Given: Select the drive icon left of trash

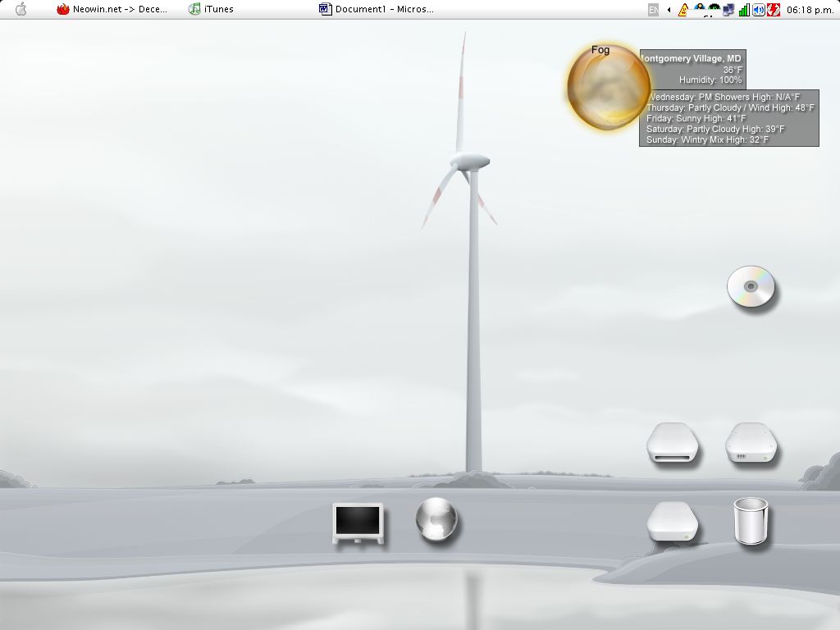Looking at the screenshot, I should tap(672, 523).
